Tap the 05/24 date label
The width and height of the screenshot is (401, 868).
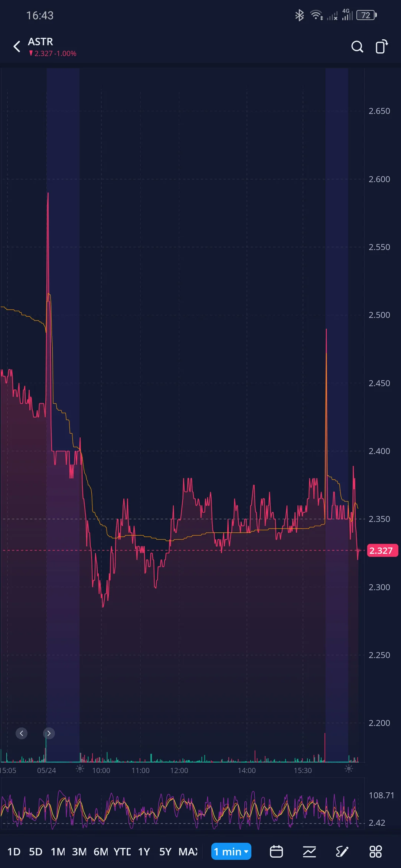tap(46, 770)
